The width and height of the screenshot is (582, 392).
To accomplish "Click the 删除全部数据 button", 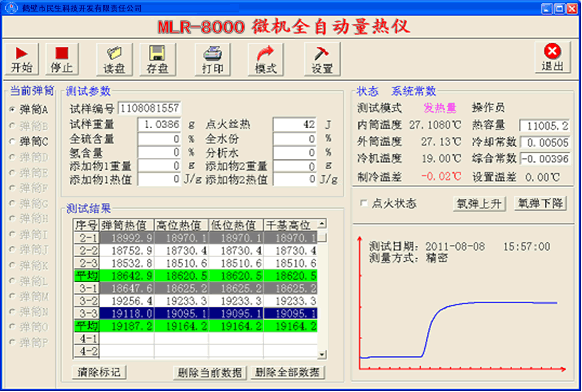I will click(288, 372).
